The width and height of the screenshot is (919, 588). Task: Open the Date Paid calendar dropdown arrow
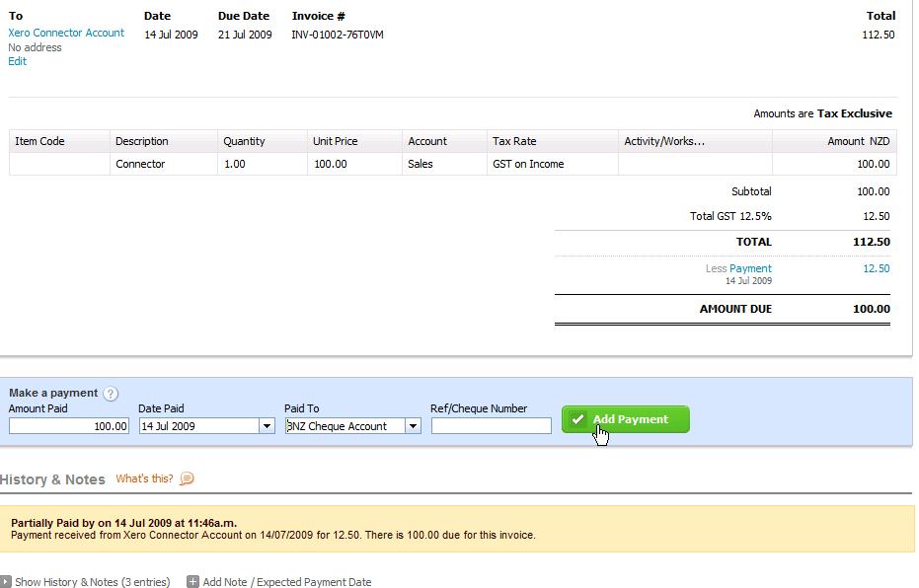click(267, 426)
